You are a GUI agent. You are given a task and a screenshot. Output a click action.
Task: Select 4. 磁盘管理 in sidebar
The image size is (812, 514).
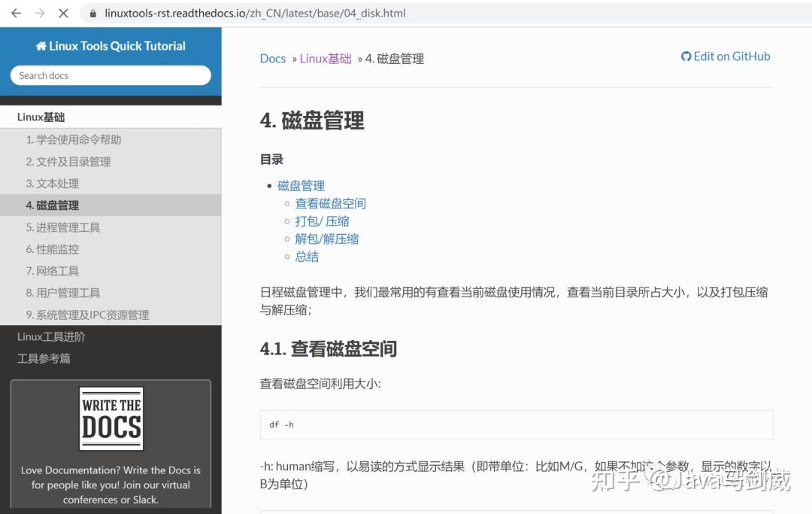[111, 205]
